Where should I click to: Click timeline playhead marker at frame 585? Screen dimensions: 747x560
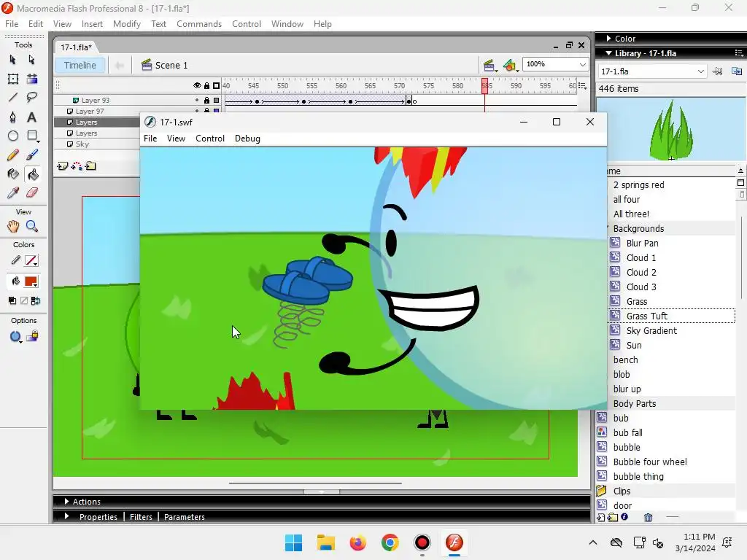tap(484, 86)
